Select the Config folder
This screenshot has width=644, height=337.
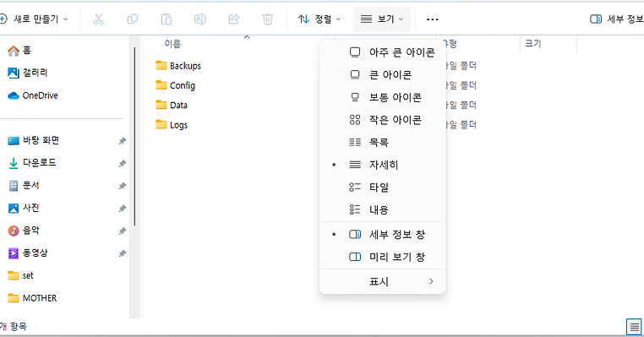click(176, 85)
